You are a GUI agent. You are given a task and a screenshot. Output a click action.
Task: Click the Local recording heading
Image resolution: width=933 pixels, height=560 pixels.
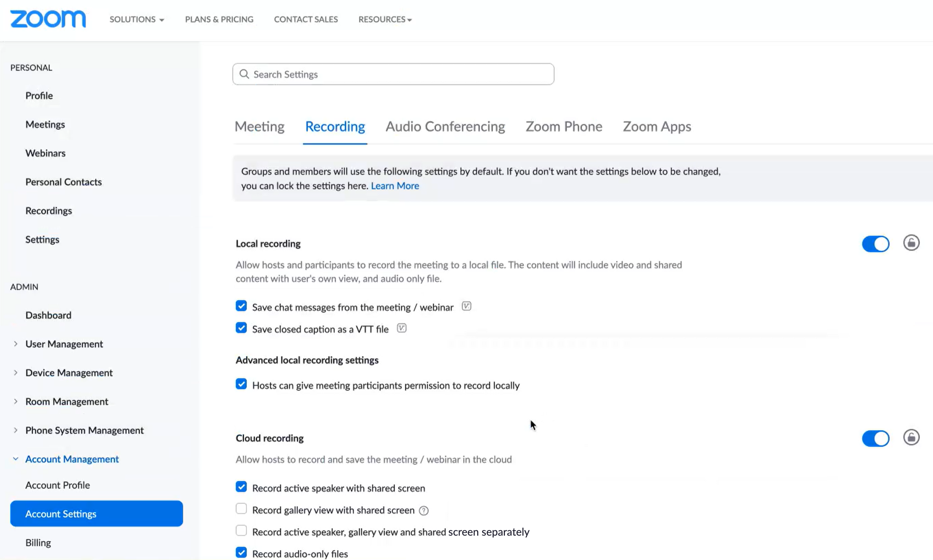point(268,243)
